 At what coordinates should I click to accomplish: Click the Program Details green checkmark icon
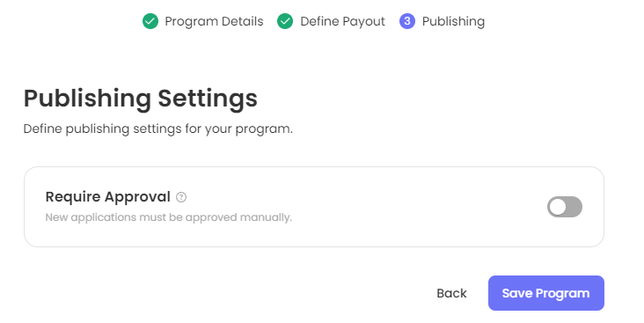[150, 21]
